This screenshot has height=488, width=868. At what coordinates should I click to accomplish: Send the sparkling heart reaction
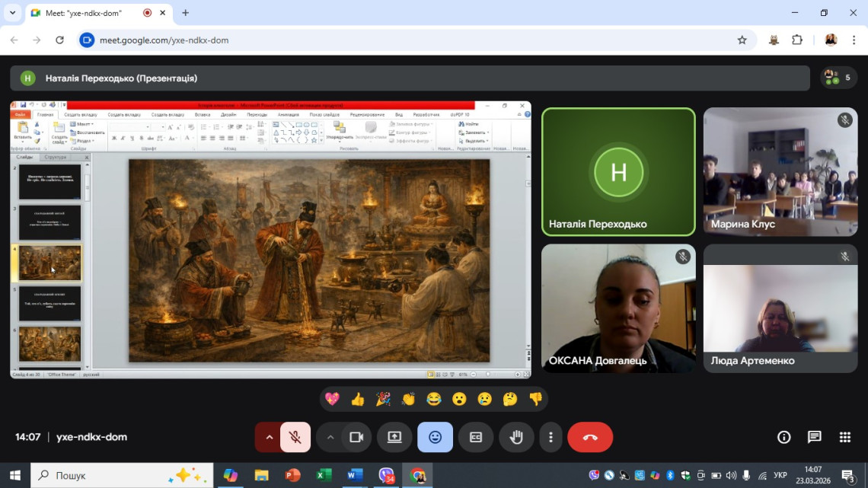(332, 399)
